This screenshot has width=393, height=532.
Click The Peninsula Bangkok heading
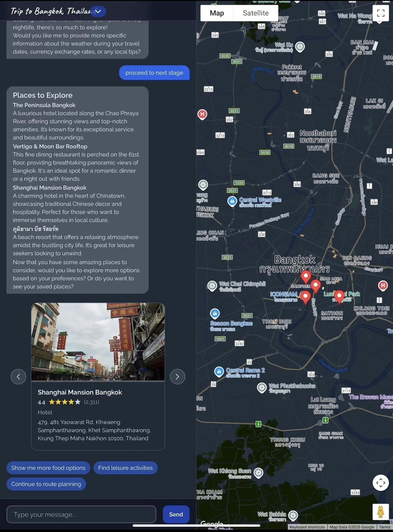44,105
